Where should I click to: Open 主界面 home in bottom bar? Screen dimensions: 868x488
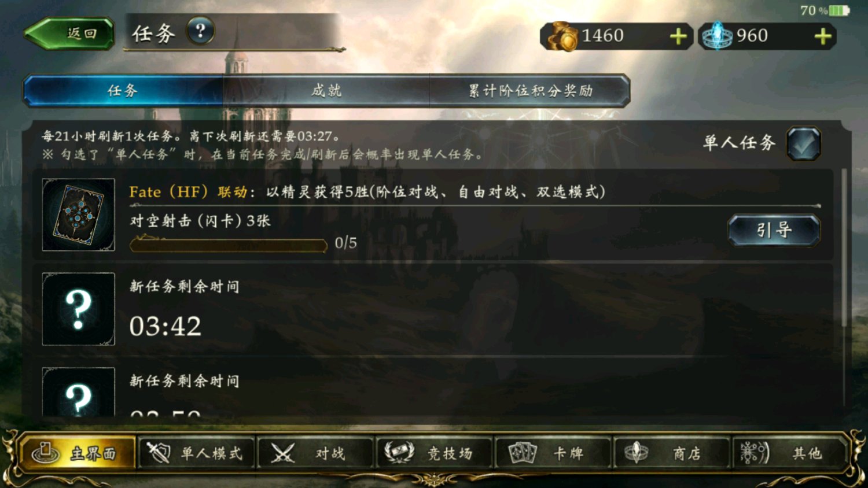(x=78, y=453)
